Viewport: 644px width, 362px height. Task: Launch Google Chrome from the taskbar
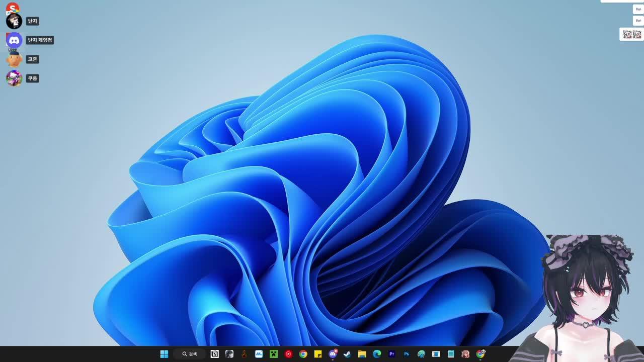303,354
